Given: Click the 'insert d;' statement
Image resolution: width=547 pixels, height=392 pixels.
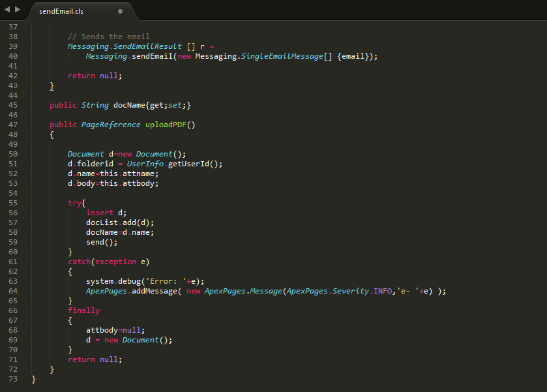Looking at the screenshot, I should (x=106, y=213).
